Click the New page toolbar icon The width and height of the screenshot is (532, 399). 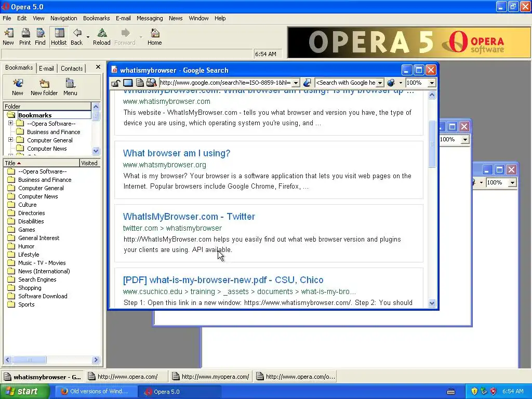8,37
